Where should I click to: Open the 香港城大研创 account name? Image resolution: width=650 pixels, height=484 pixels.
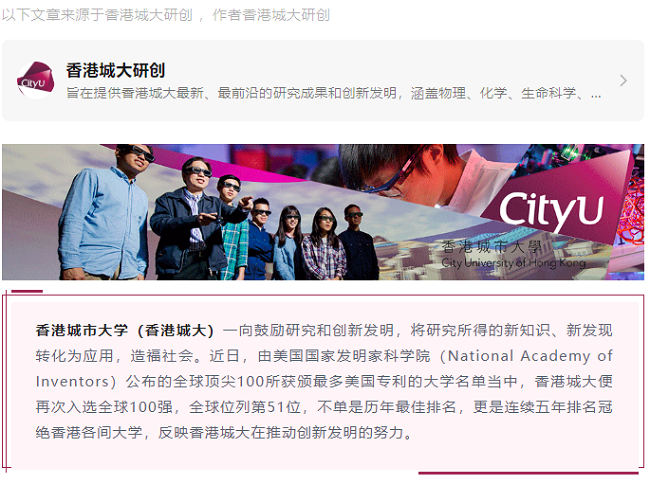(x=115, y=70)
